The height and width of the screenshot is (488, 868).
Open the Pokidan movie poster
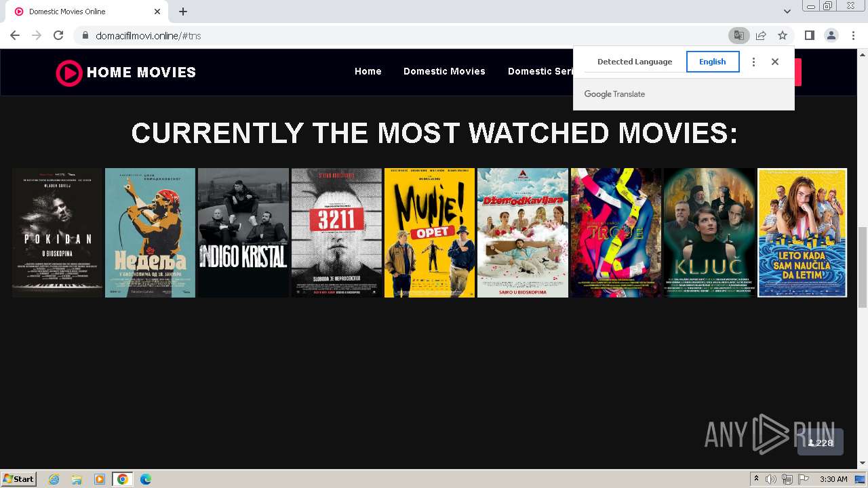(57, 232)
